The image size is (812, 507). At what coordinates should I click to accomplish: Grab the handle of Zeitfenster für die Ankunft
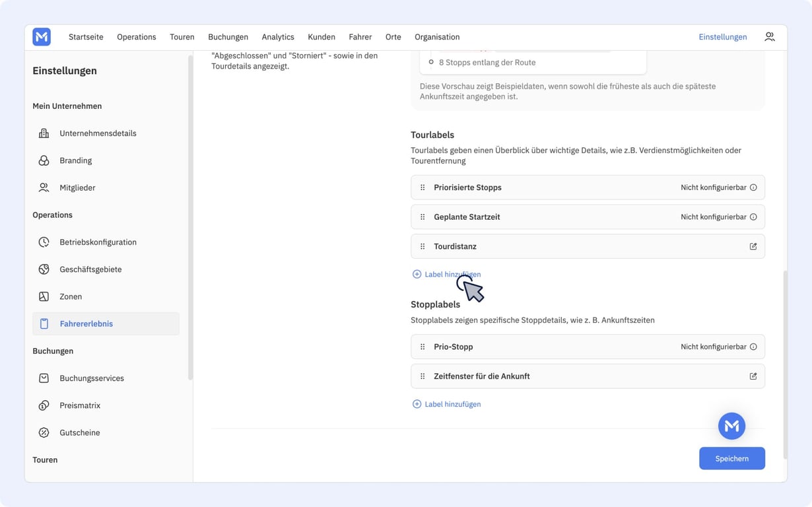click(423, 376)
